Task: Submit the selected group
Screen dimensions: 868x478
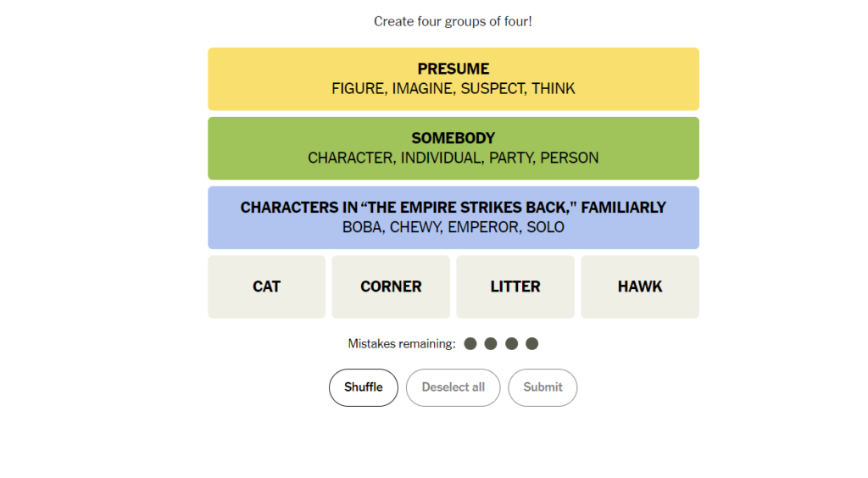Action: click(542, 387)
